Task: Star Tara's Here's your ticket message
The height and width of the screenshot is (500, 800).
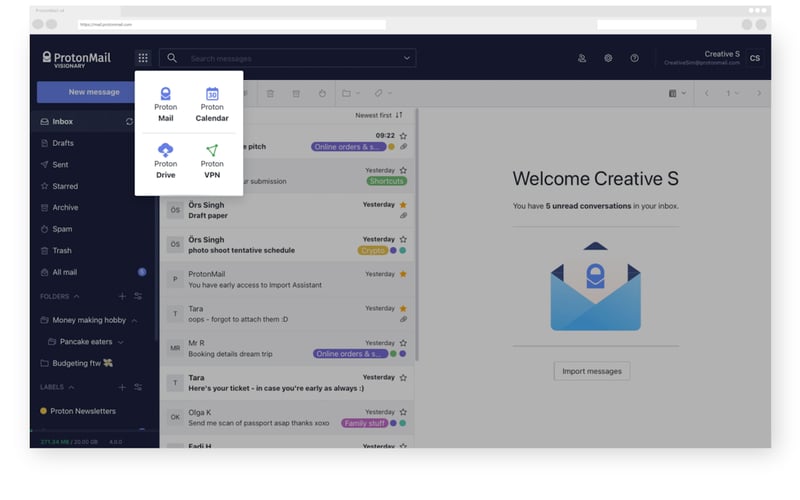Action: click(403, 378)
